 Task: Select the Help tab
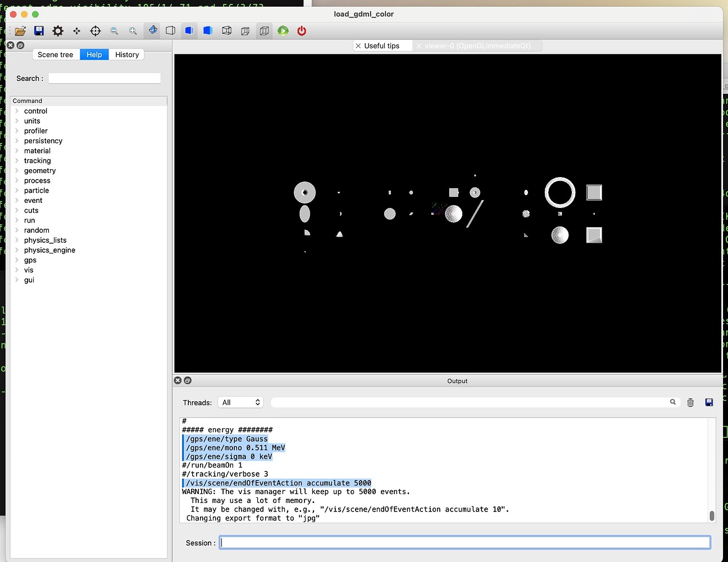(x=94, y=54)
